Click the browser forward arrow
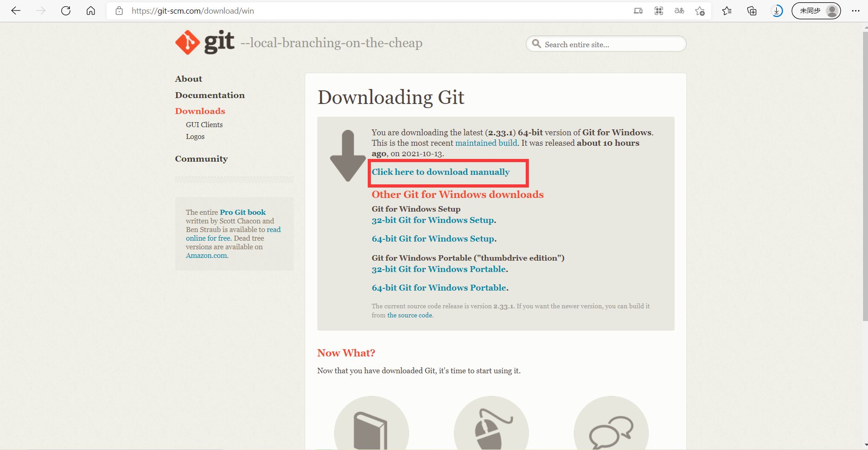Screen dimensions: 868x450 click(x=41, y=11)
